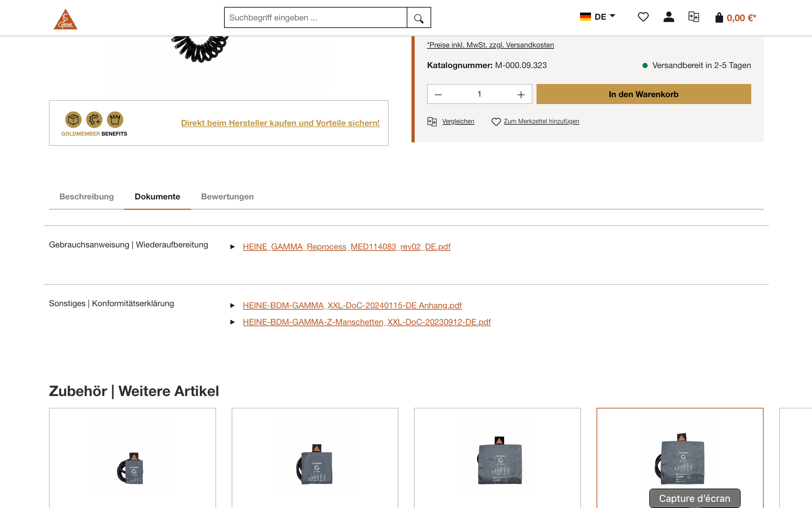Click the heart icon beside Zum Merkzettel
The height and width of the screenshot is (508, 812).
coord(496,122)
